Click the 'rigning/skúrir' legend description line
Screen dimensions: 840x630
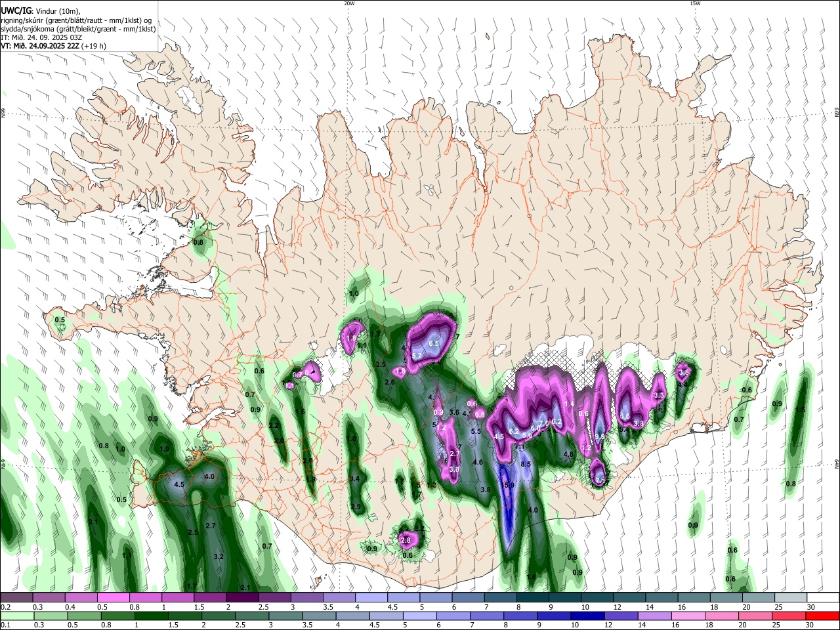pyautogui.click(x=76, y=20)
